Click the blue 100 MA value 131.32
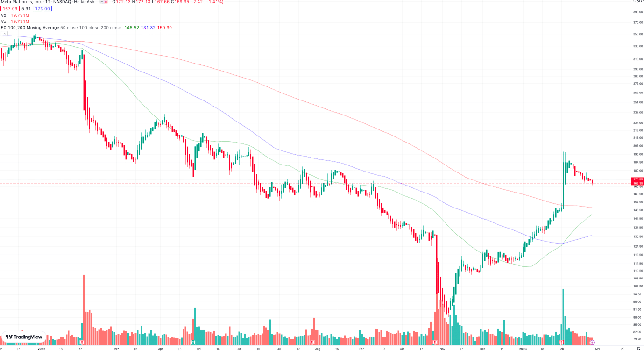644x351 pixels. click(x=148, y=28)
